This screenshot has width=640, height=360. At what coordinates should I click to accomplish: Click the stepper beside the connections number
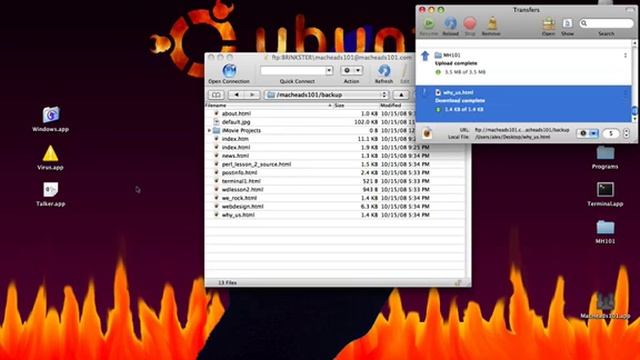(627, 133)
